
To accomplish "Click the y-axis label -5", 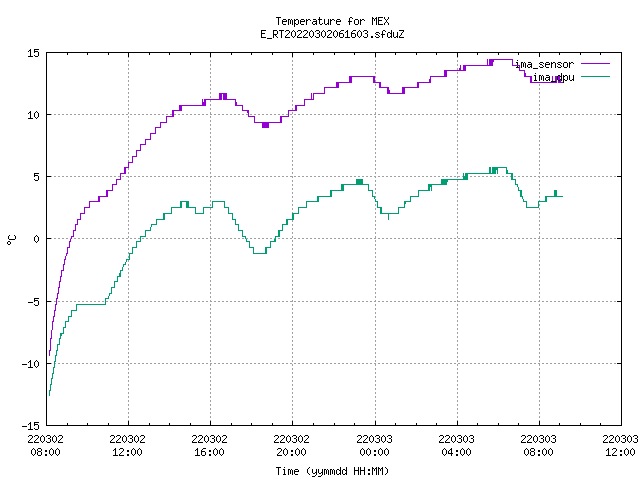I will pos(33,302).
